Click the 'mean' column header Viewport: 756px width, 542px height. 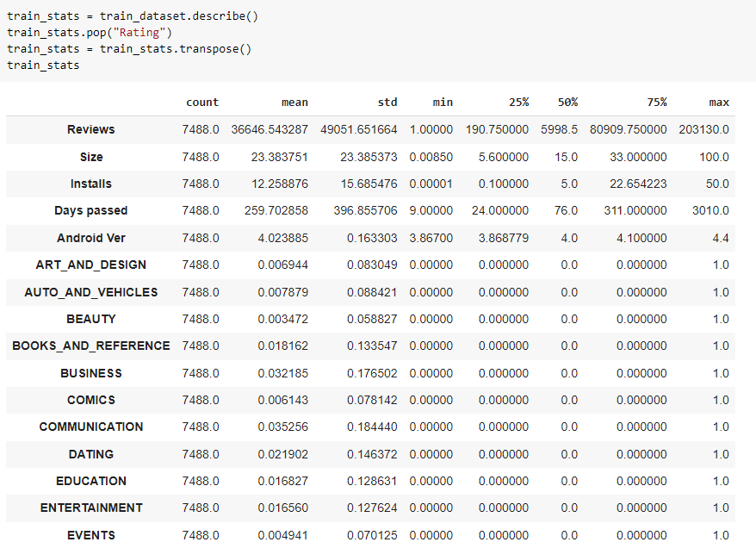(x=294, y=103)
